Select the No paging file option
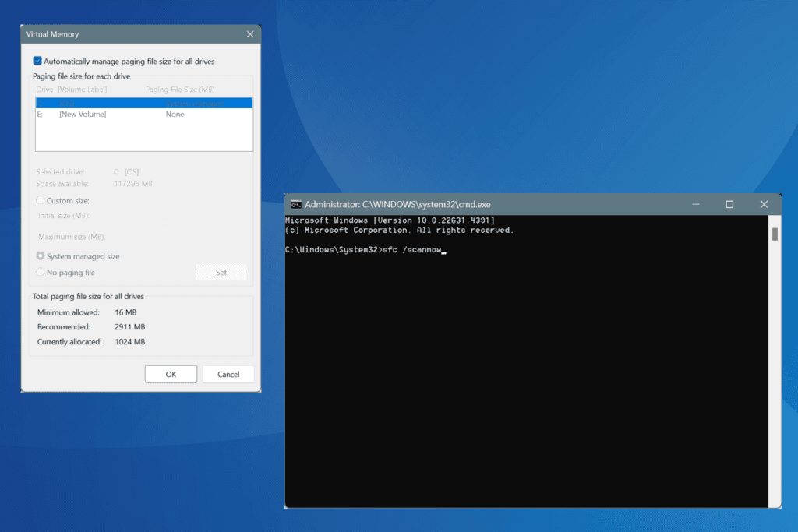The image size is (798, 532). [x=40, y=272]
